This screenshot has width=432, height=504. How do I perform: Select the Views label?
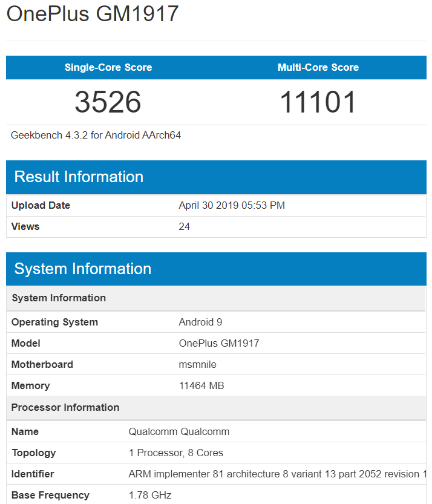point(25,227)
